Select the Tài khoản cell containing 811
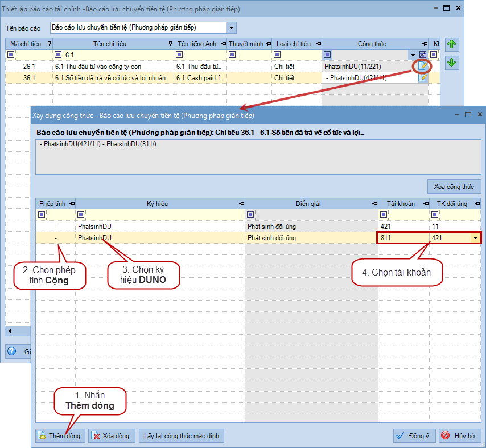 [403, 238]
